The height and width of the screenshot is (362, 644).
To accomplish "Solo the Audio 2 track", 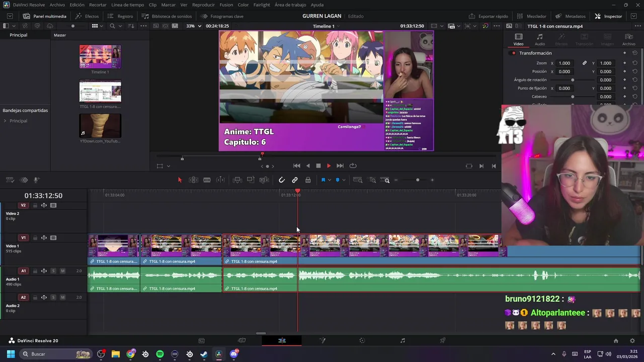I will pos(53,298).
